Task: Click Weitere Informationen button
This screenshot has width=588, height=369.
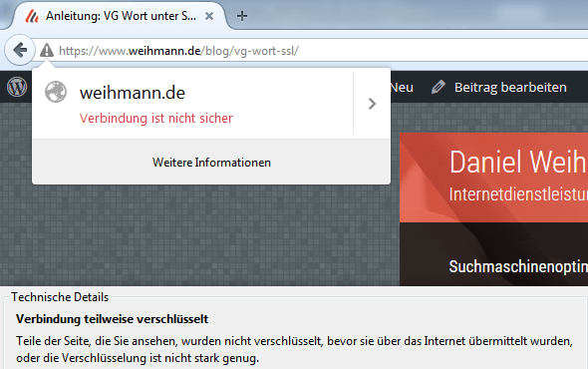Action: 211,163
